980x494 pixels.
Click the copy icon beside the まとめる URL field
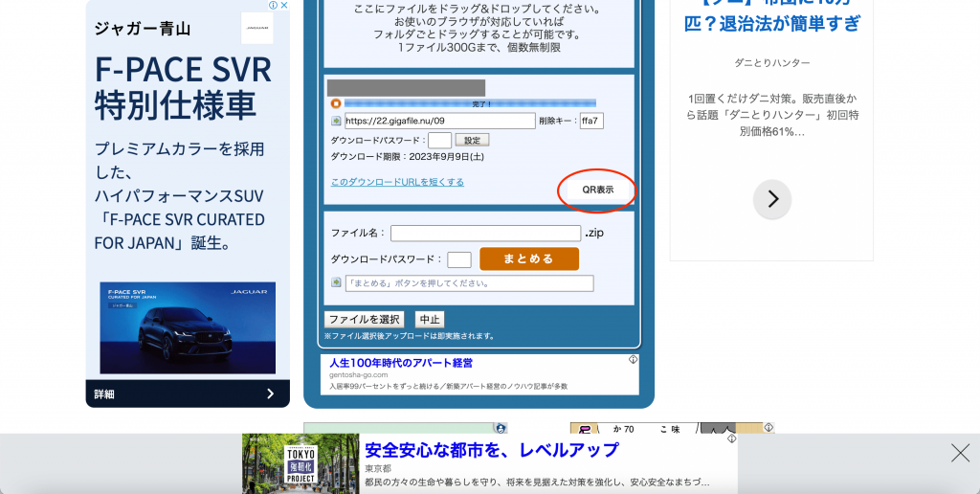pos(336,282)
